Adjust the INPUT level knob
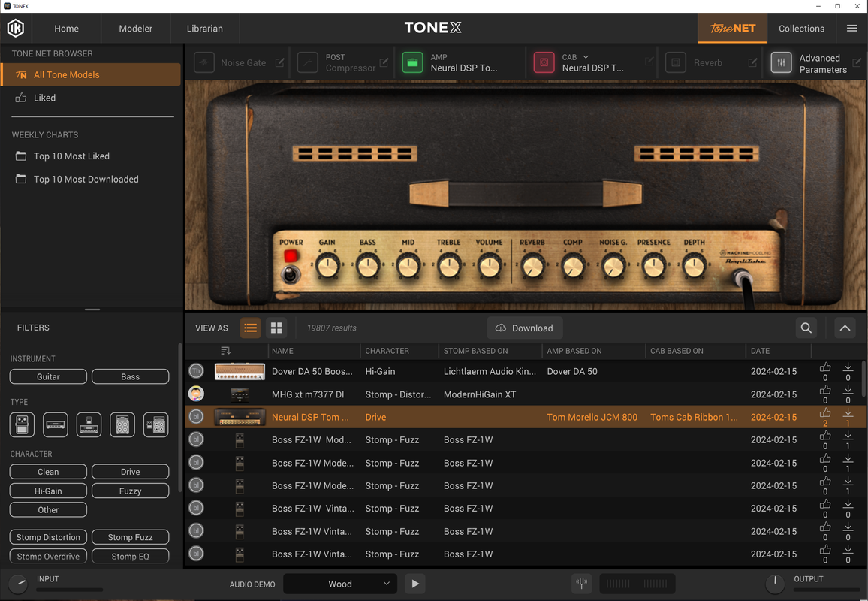The image size is (868, 601). (18, 584)
